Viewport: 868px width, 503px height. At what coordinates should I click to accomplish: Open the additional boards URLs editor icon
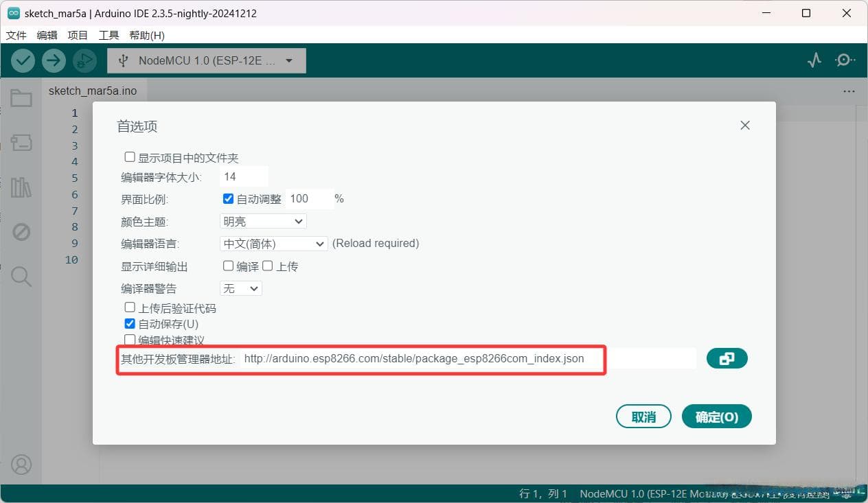pos(727,358)
